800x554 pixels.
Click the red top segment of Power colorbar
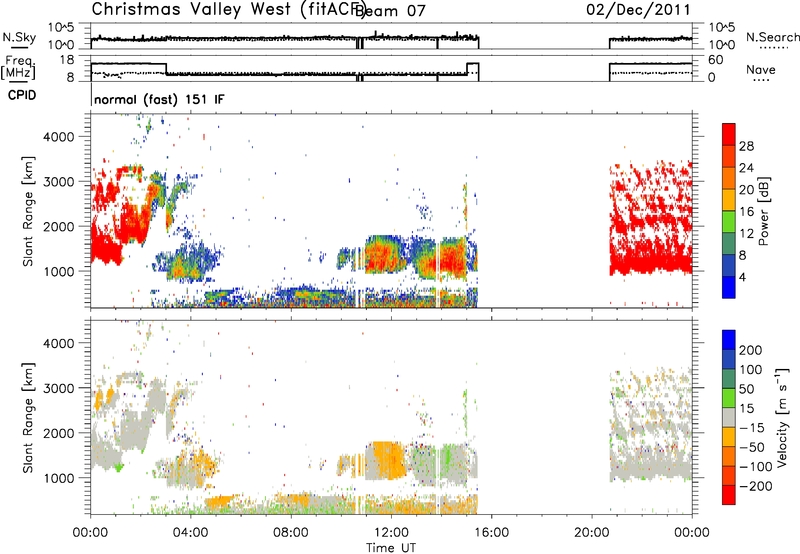pos(729,134)
